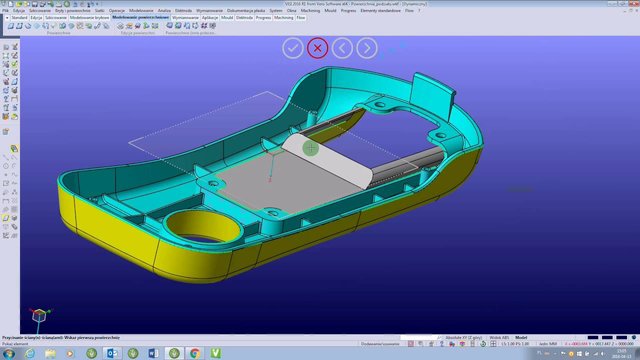Click the first surface tool icon in Powierzchnie group
Viewport: 640px width, 360px height.
point(11,26)
